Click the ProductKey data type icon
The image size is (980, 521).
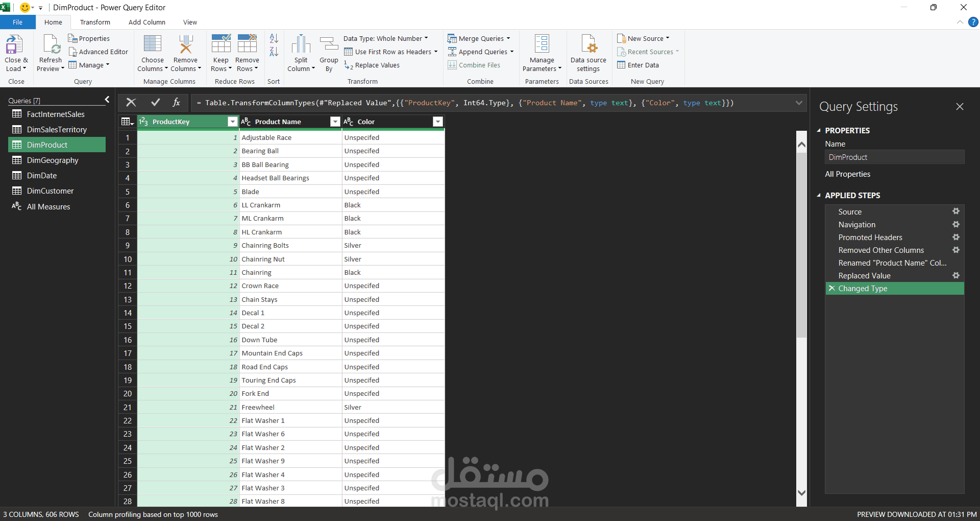pyautogui.click(x=143, y=122)
